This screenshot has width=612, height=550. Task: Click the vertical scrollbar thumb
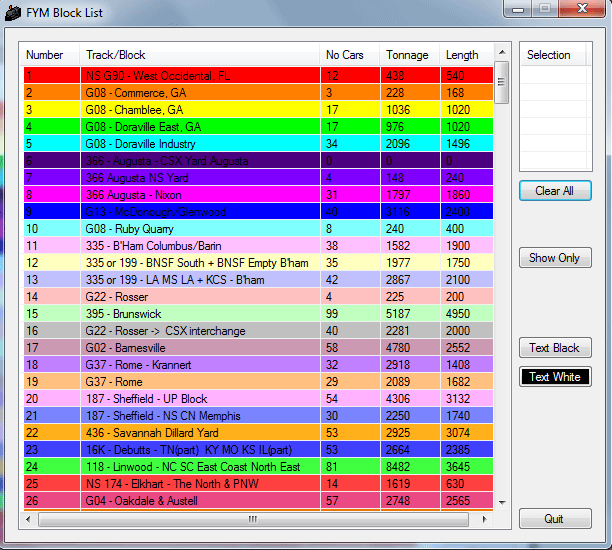(x=502, y=82)
